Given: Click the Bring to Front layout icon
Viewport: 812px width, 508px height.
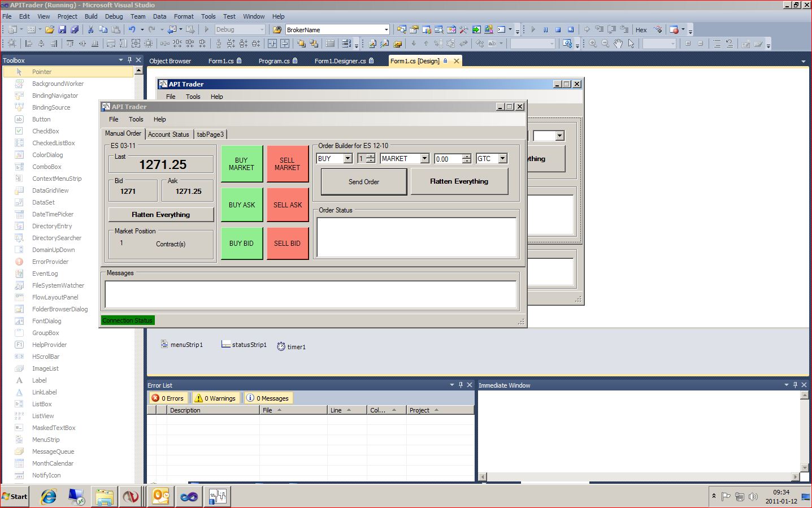Looking at the screenshot, I should (x=301, y=44).
